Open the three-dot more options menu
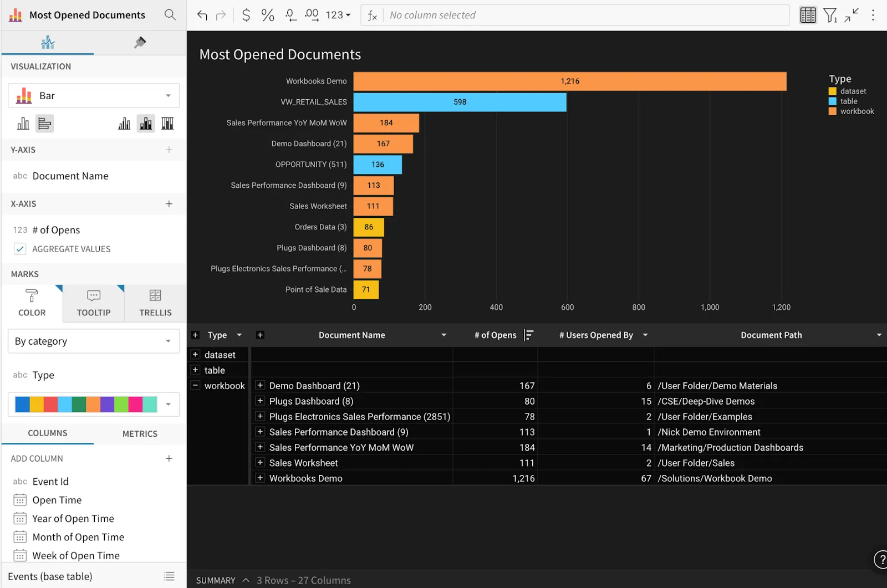Viewport: 887px width, 588px height. (x=873, y=15)
